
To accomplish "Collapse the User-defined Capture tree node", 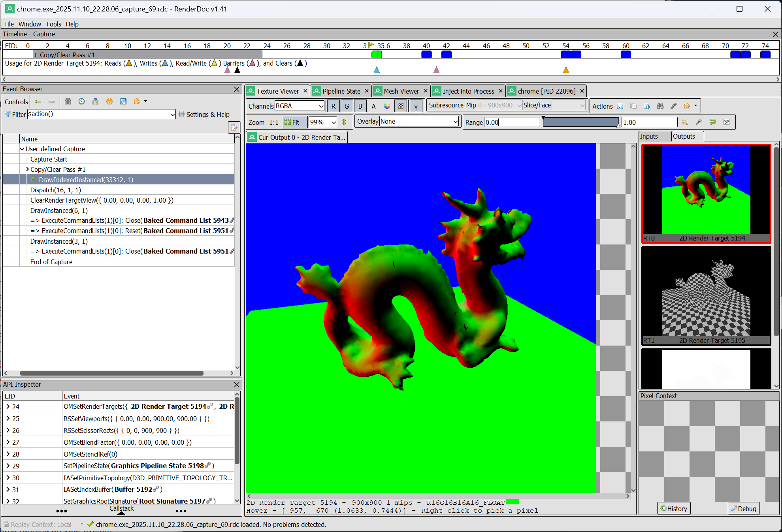I will point(23,149).
